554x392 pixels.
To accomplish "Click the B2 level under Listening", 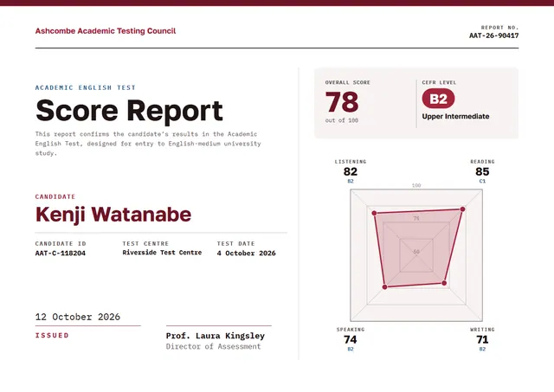I will point(351,181).
